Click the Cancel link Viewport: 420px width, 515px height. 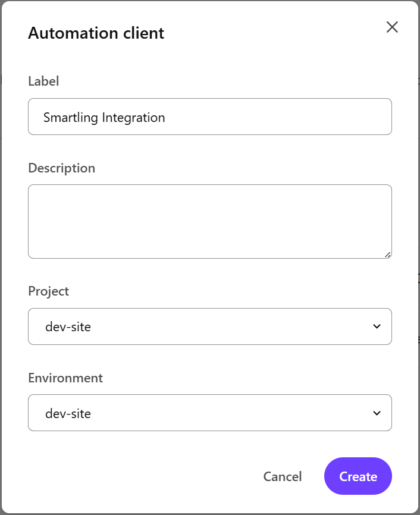click(283, 476)
